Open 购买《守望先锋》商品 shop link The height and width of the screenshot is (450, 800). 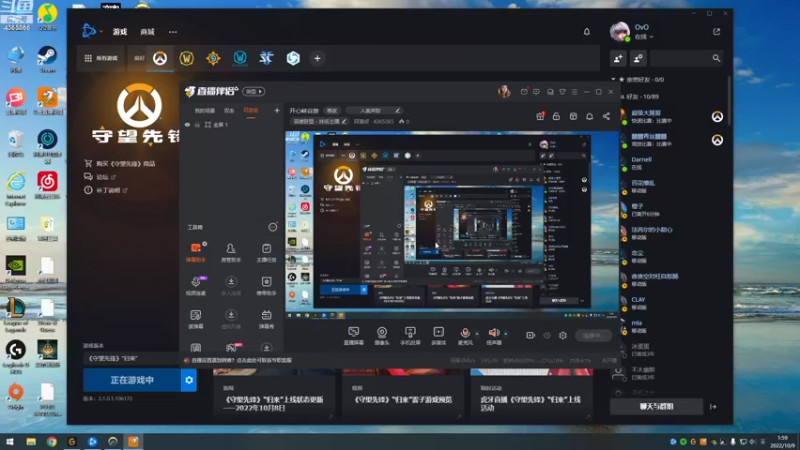tap(120, 164)
